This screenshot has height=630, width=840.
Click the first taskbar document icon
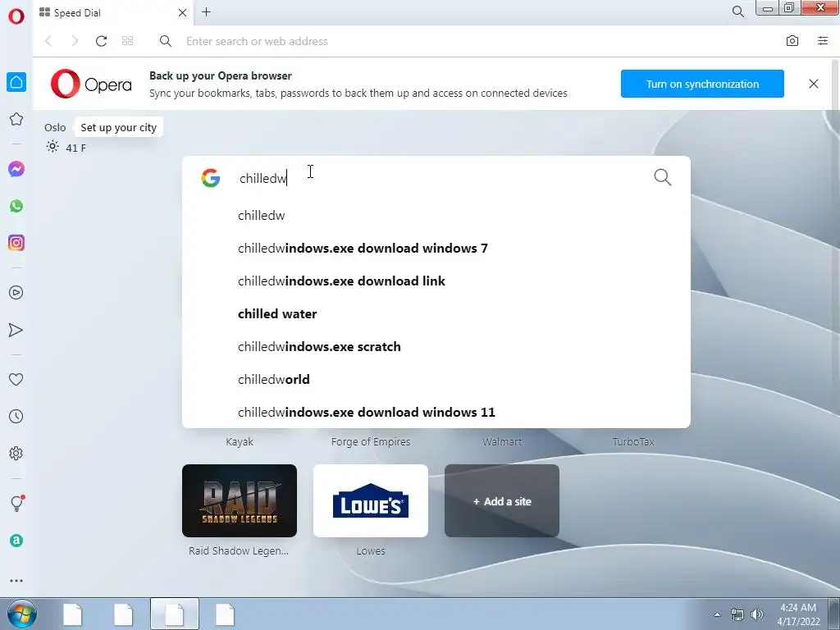[x=72, y=614]
